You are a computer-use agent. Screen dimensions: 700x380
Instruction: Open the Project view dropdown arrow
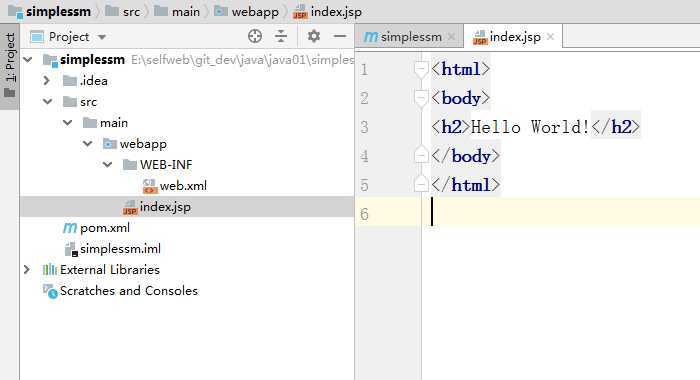(102, 37)
